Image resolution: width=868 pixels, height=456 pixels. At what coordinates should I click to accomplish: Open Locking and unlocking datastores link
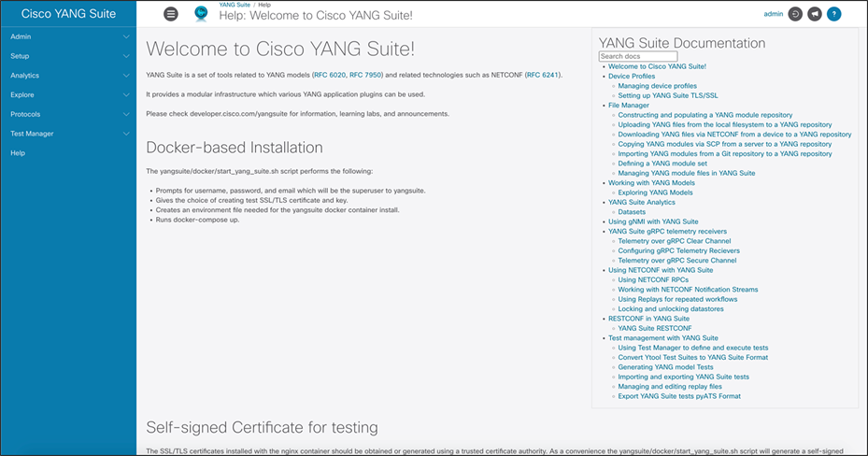point(671,308)
